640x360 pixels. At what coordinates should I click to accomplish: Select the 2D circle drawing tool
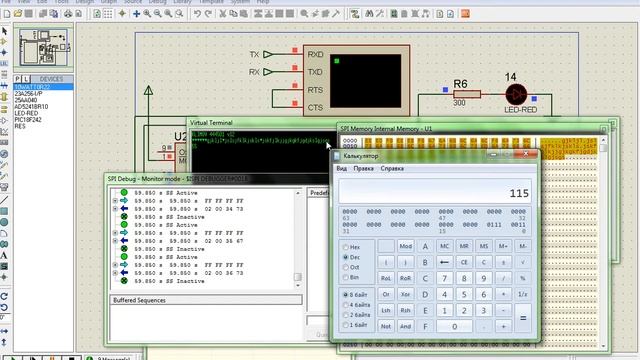pos(4,222)
